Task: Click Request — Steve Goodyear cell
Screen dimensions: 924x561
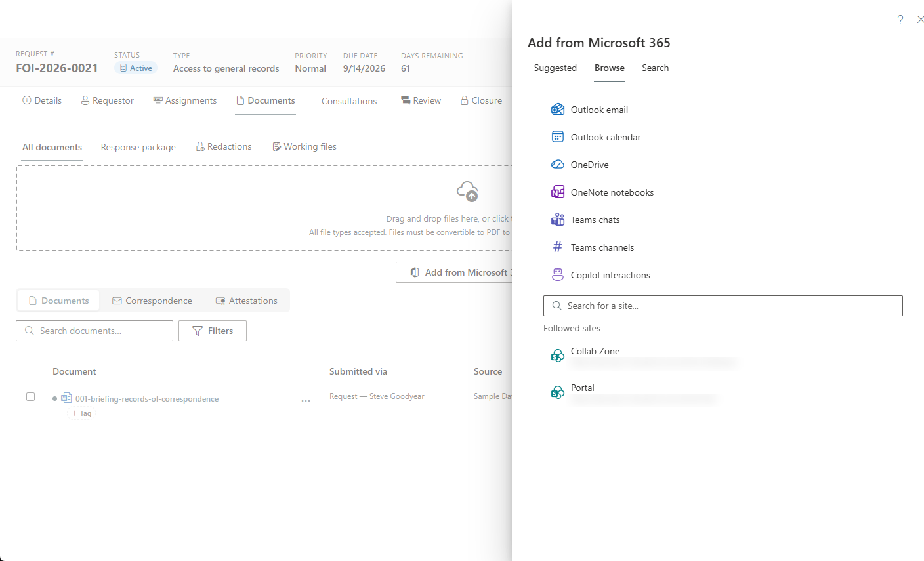Action: click(x=377, y=396)
